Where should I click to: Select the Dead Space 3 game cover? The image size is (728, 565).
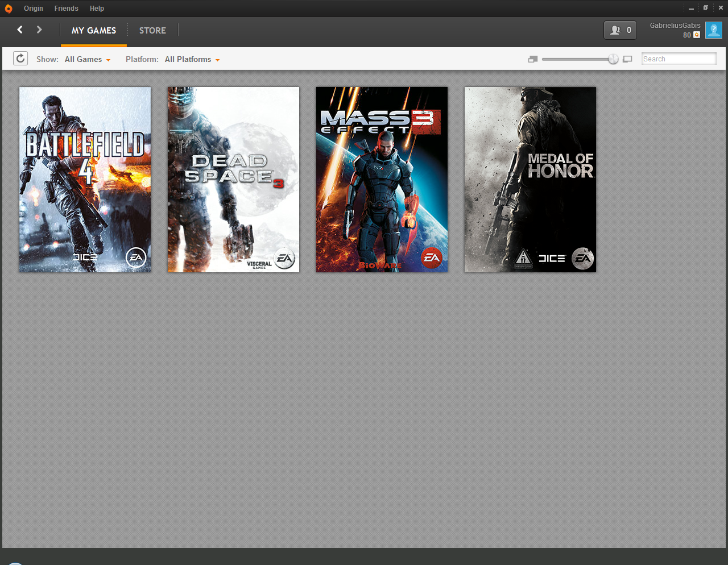pyautogui.click(x=233, y=180)
